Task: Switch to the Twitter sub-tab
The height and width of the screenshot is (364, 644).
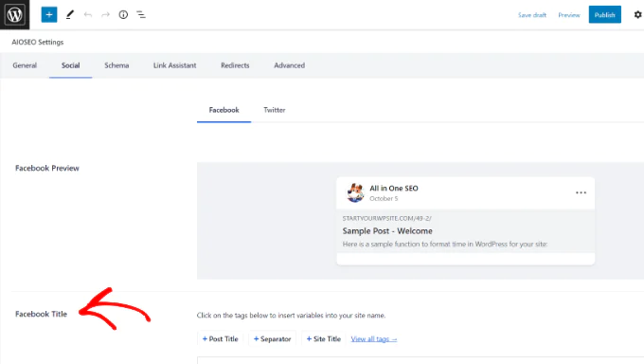Action: tap(275, 110)
